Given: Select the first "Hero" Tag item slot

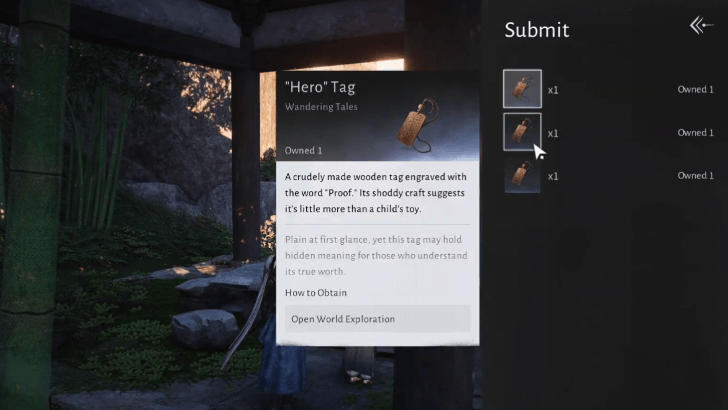Looking at the screenshot, I should tap(522, 89).
